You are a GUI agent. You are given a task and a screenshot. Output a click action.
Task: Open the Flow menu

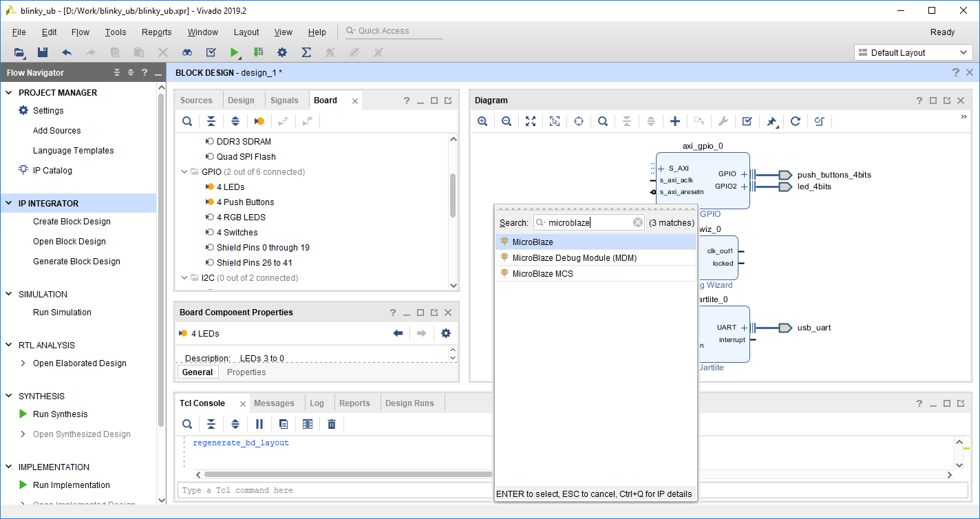click(81, 32)
